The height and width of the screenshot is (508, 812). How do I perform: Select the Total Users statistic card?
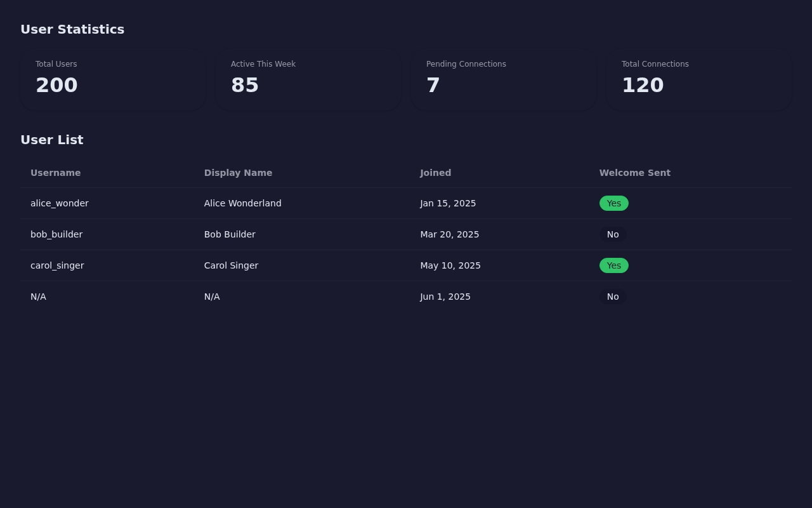[x=113, y=81]
